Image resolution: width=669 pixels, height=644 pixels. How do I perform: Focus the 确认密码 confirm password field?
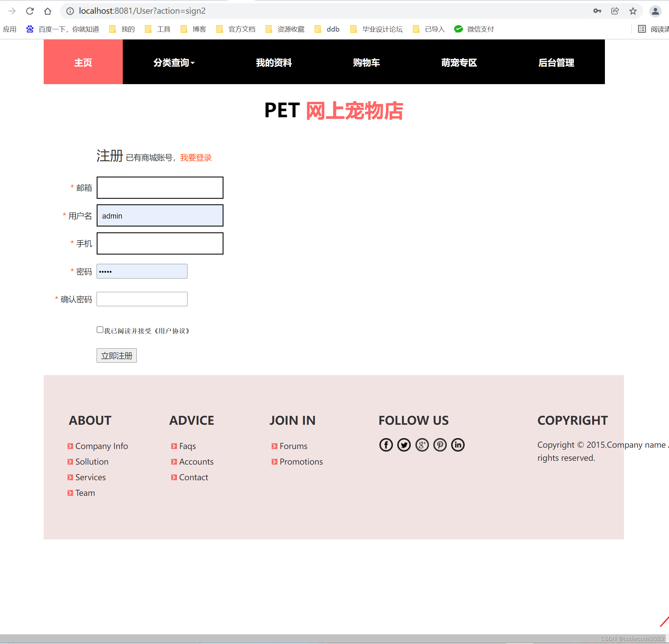[x=142, y=299]
